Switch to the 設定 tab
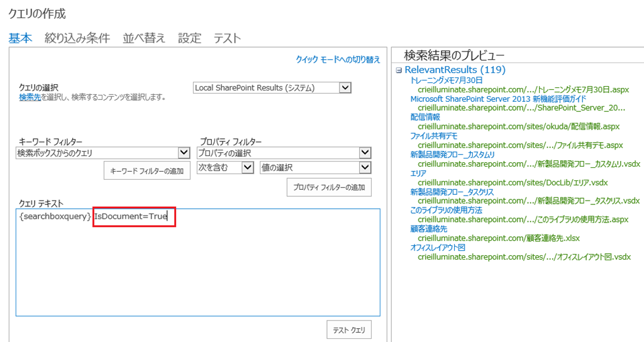The width and height of the screenshot is (644, 342). pos(189,38)
